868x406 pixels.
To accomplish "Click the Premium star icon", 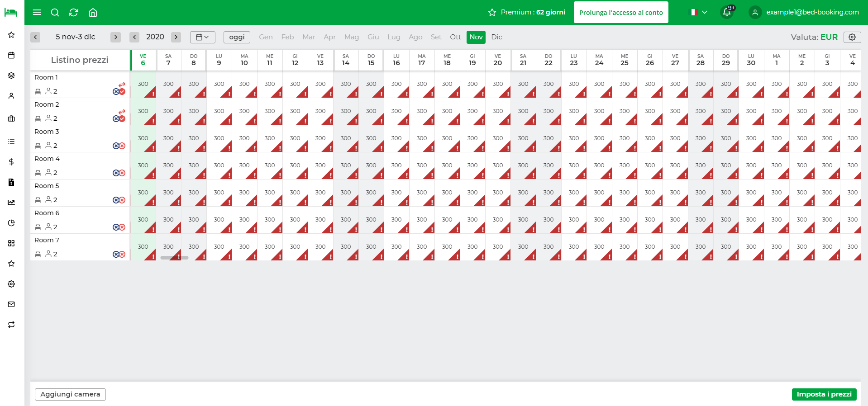I will [492, 12].
